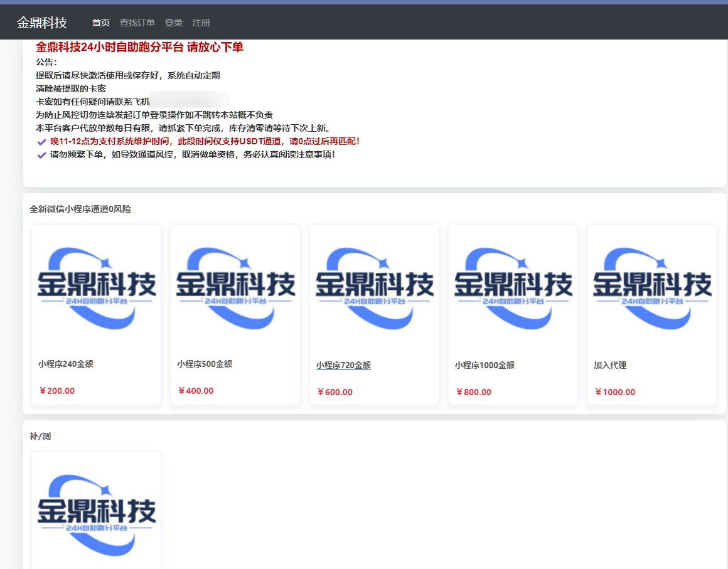Open the 登录 page from navbar
The image size is (728, 569).
174,23
